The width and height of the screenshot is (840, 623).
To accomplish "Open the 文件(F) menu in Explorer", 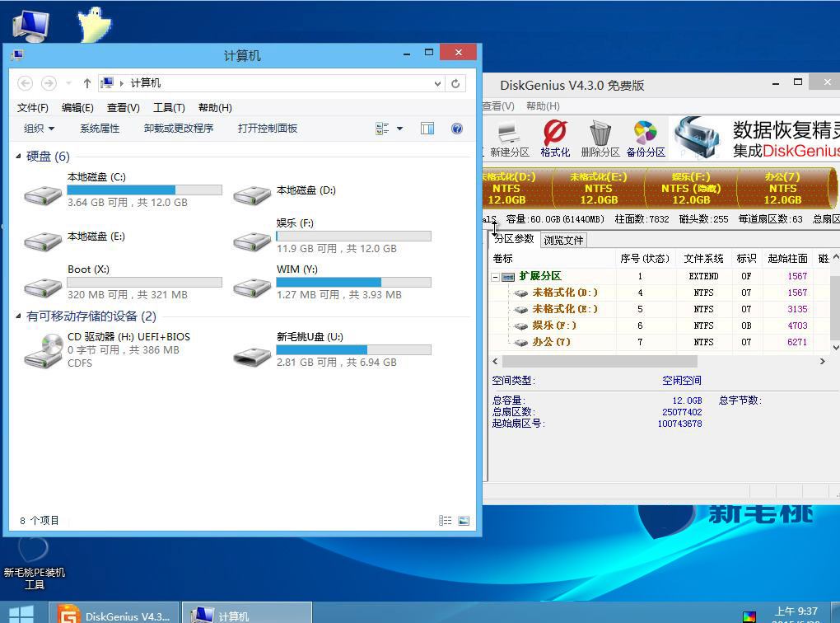I will click(x=33, y=108).
